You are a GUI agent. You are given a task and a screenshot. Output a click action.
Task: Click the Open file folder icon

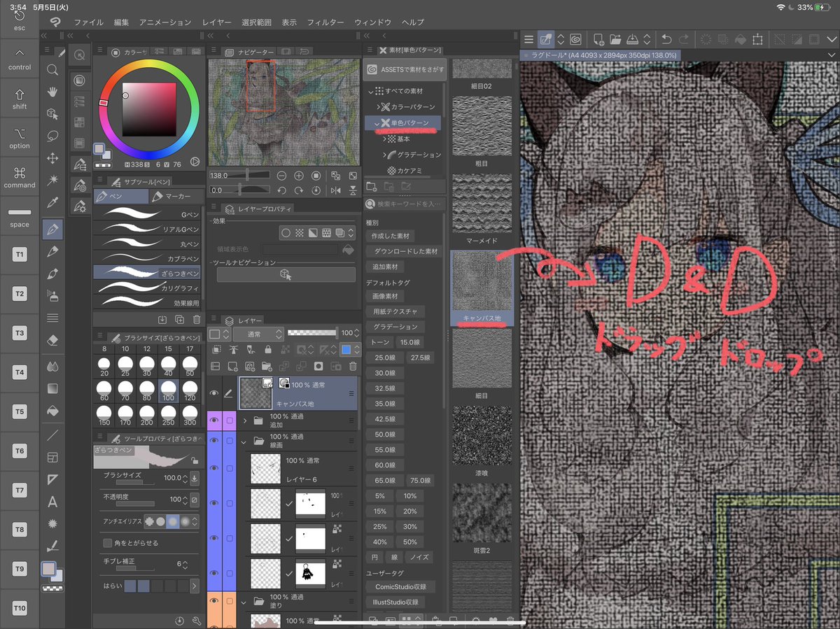coord(615,40)
